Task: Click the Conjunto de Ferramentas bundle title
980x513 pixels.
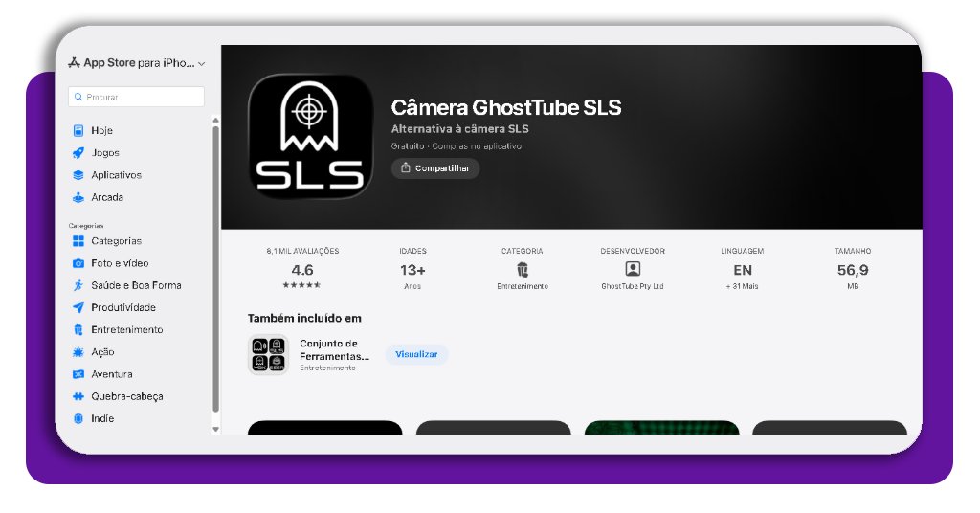Action: [334, 350]
